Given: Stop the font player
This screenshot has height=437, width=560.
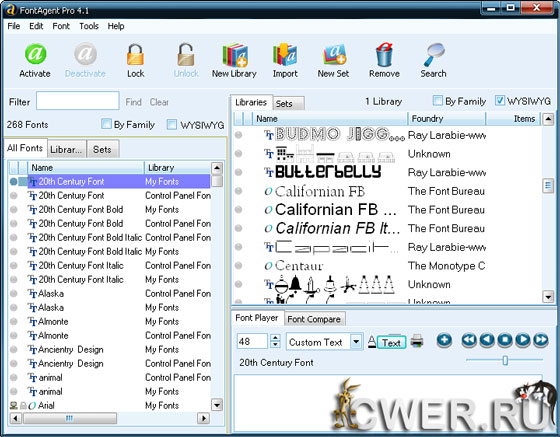Looking at the screenshot, I should (505, 340).
